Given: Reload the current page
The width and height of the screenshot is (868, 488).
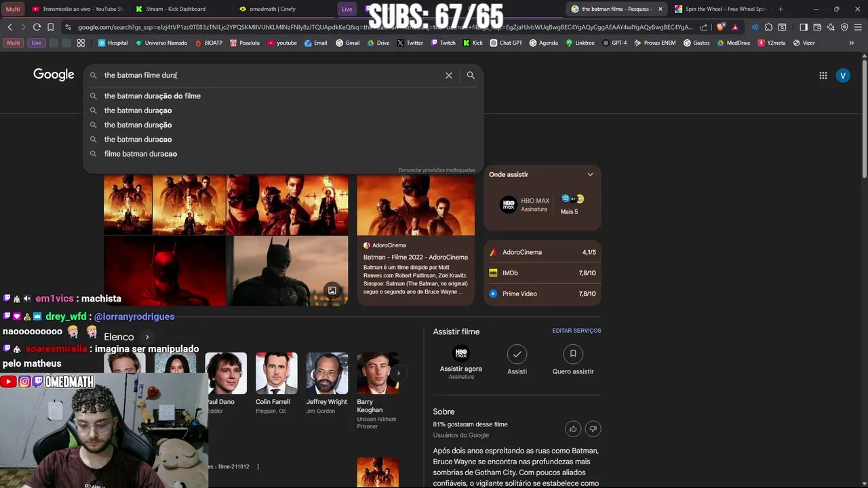Looking at the screenshot, I should tap(37, 27).
